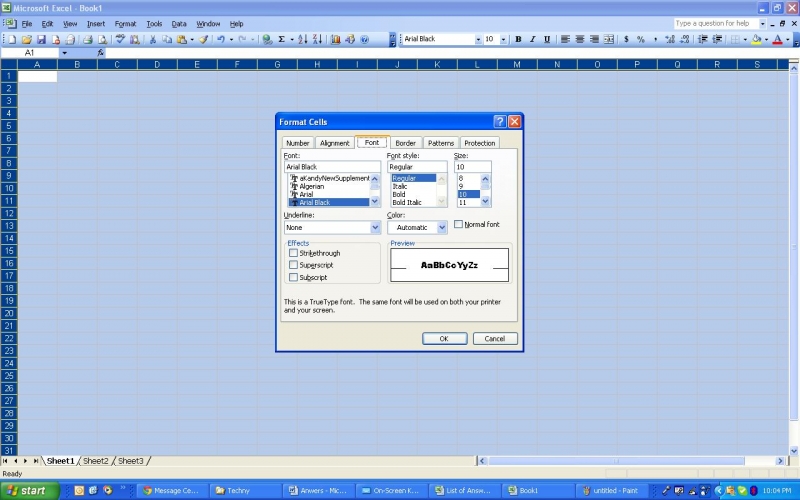Click the Cancel button

(x=494, y=338)
